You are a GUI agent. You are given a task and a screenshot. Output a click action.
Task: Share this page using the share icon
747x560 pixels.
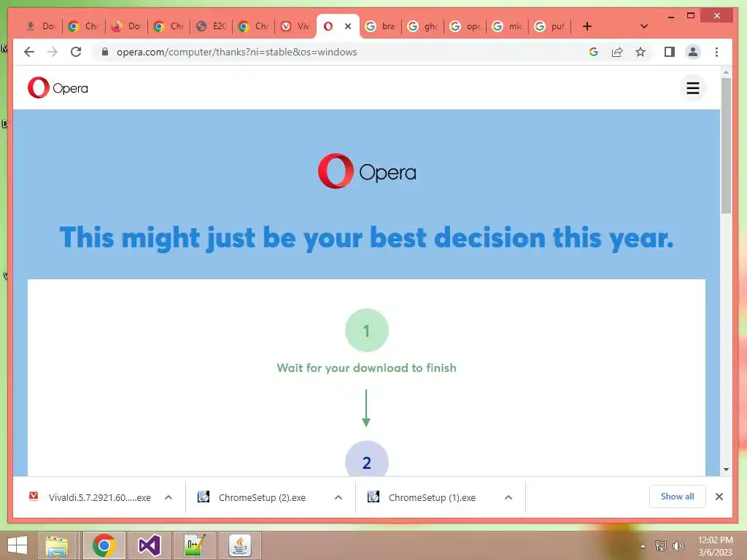617,52
